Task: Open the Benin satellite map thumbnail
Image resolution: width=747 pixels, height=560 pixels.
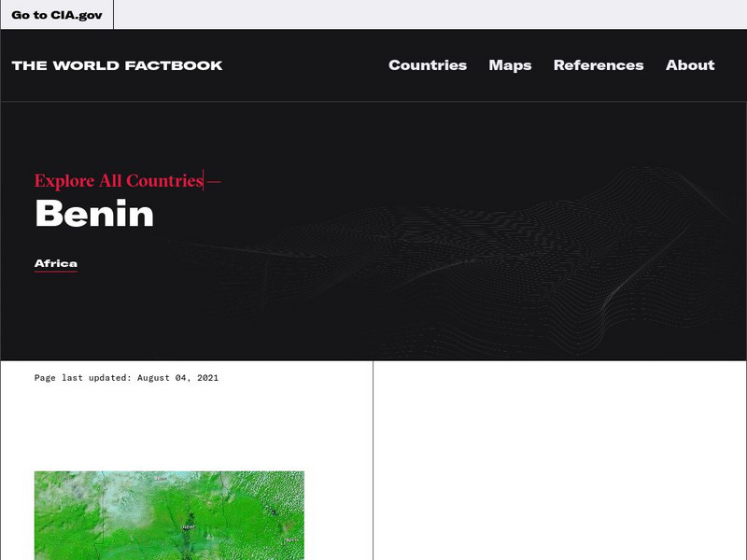Action: click(x=168, y=513)
